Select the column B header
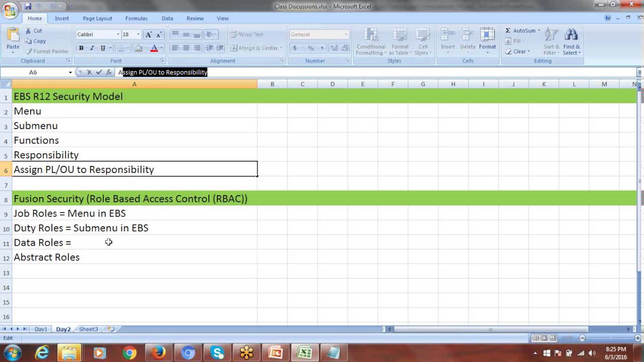This screenshot has width=644, height=362. pos(272,84)
